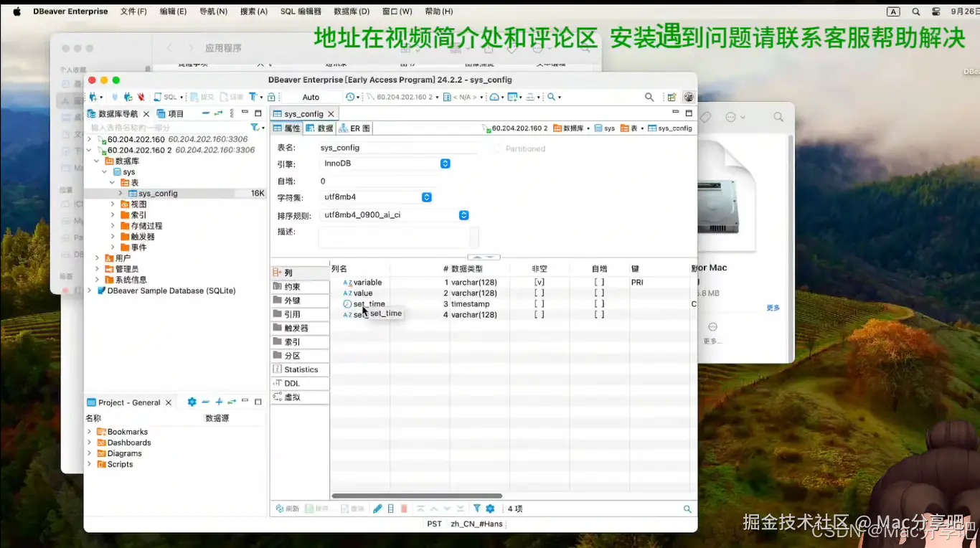Expand the 视图 folder in navigator
The image size is (980, 548).
pyautogui.click(x=113, y=204)
